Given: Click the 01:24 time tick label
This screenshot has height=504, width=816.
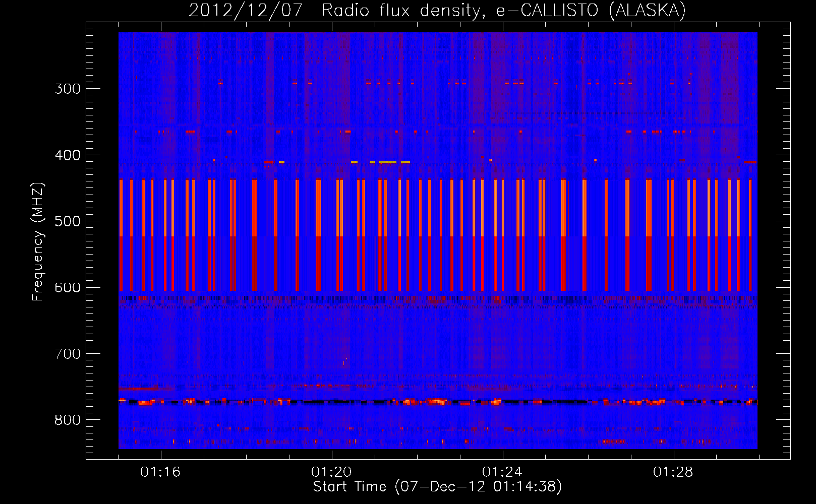Looking at the screenshot, I should point(502,472).
